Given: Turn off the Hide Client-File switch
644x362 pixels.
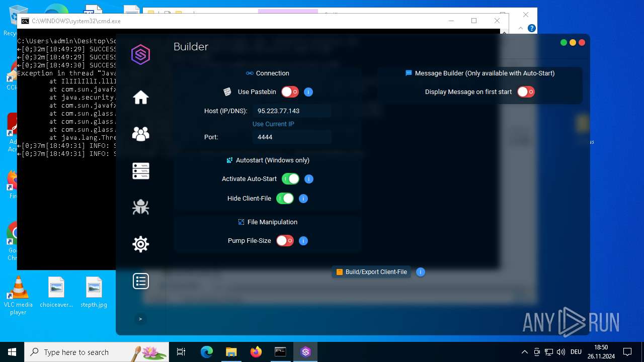Looking at the screenshot, I should tap(285, 198).
